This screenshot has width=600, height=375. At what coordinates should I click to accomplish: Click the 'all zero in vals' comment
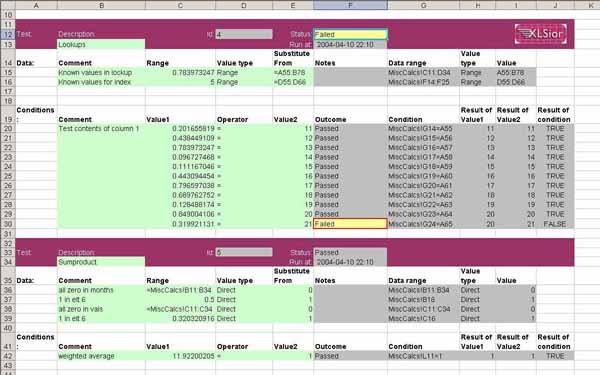click(101, 309)
